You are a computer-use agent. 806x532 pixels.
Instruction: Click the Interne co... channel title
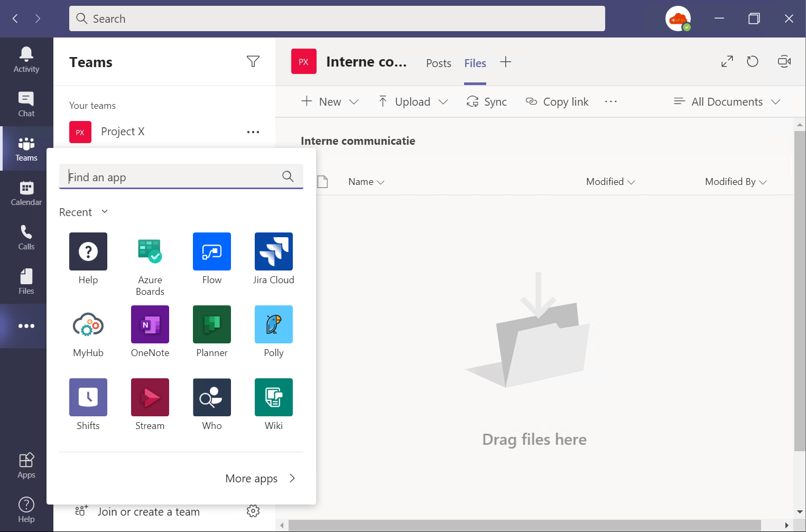[367, 62]
